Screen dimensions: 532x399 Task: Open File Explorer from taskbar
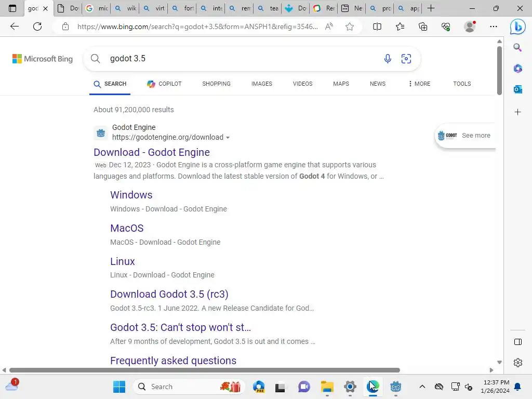[327, 387]
